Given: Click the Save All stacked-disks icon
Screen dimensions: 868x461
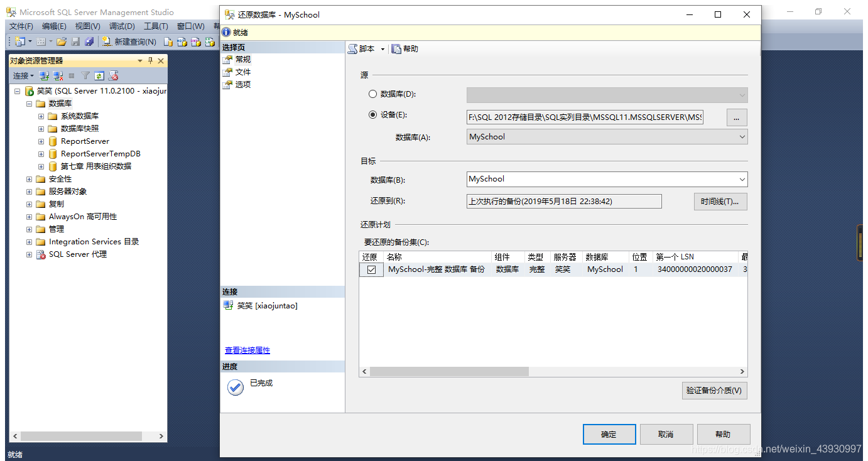Looking at the screenshot, I should pos(89,41).
